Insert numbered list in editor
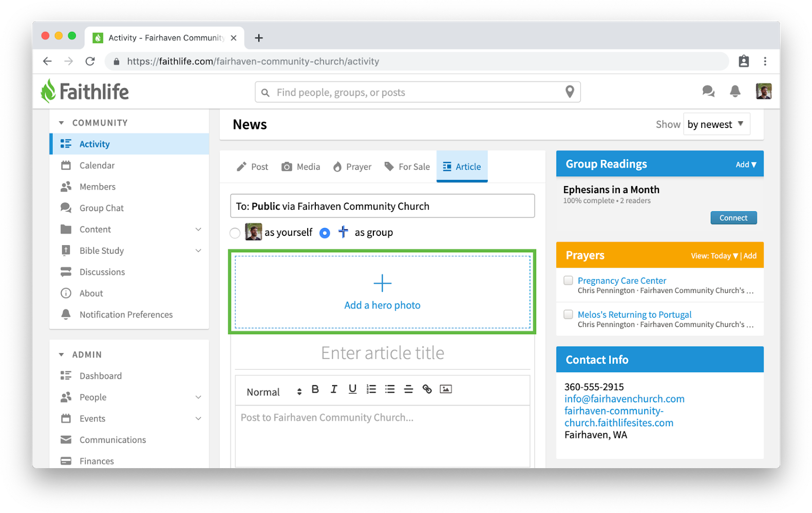812x513 pixels. click(x=371, y=389)
